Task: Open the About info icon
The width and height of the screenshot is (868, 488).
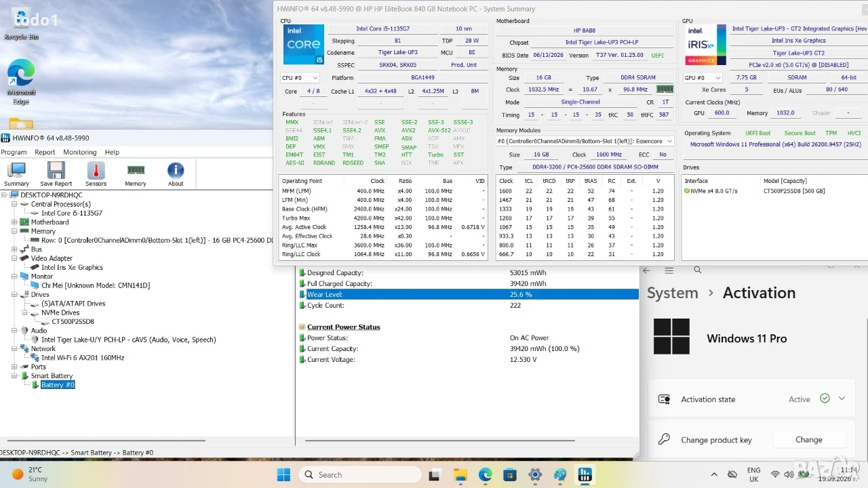Action: click(176, 174)
